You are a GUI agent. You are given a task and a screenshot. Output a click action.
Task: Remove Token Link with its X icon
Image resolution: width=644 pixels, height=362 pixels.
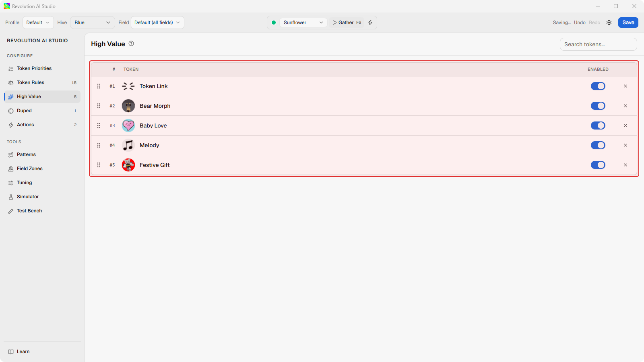tap(625, 86)
